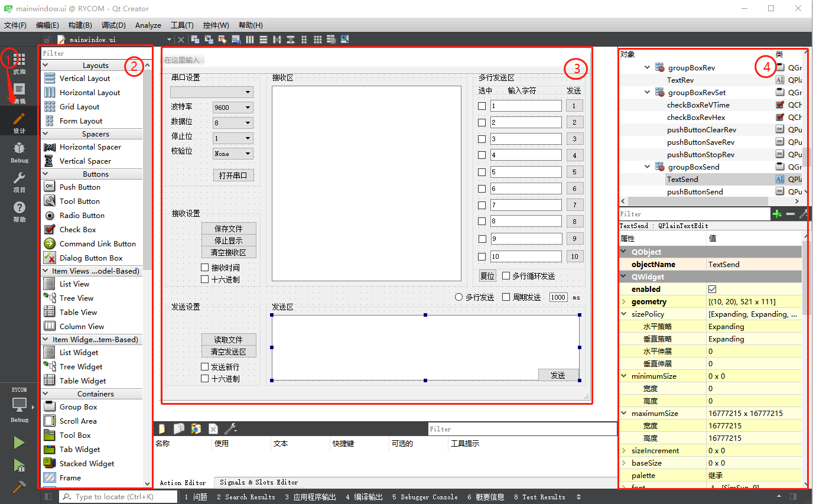Click the 打开串口 button
Screen dimensions: 813x504
click(x=233, y=175)
